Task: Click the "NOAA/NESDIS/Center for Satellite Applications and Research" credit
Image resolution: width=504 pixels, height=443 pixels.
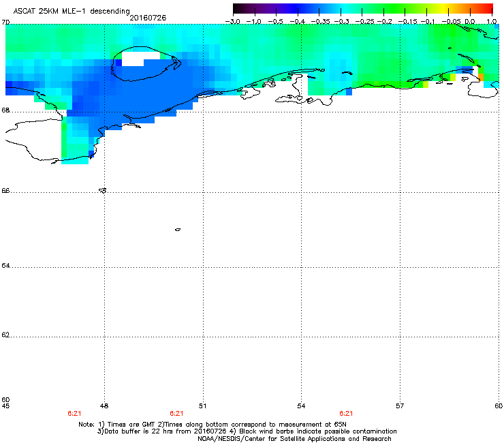Action: pyautogui.click(x=294, y=438)
